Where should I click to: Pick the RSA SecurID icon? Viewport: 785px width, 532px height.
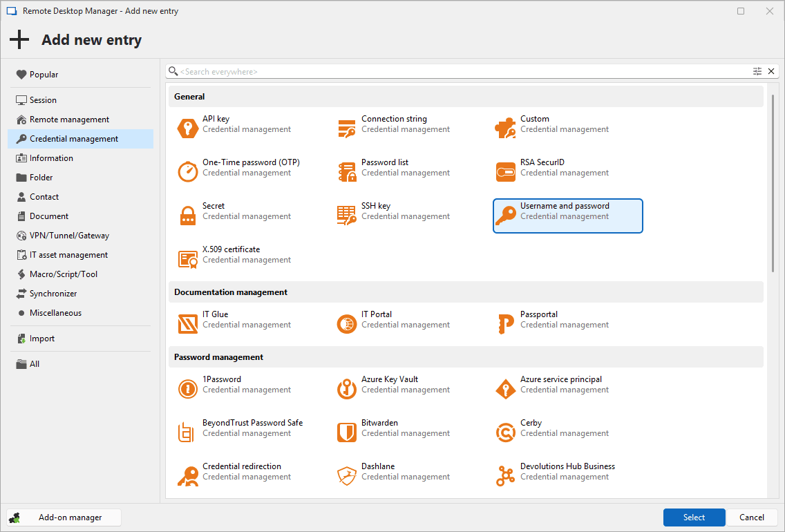coord(506,172)
